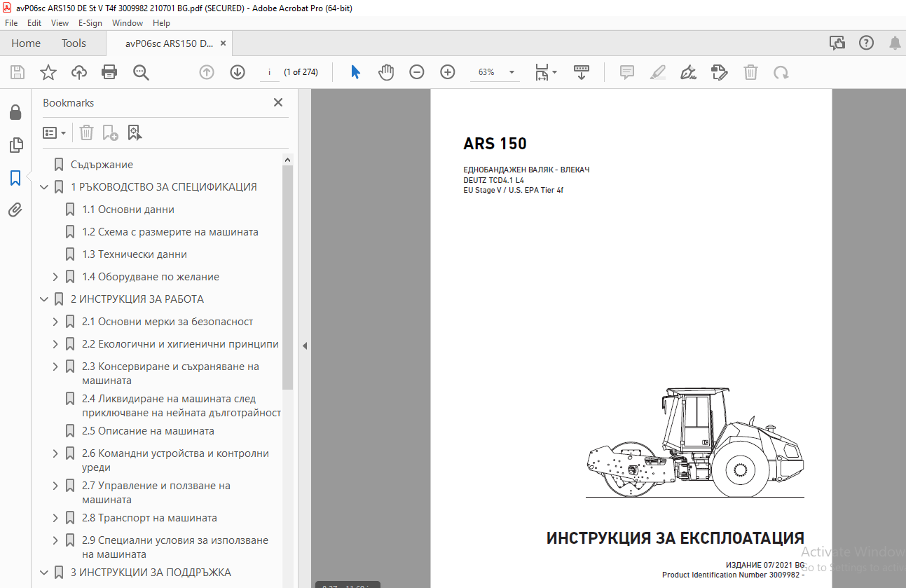906x588 pixels.
Task: Open Help question mark icon
Action: [x=867, y=43]
